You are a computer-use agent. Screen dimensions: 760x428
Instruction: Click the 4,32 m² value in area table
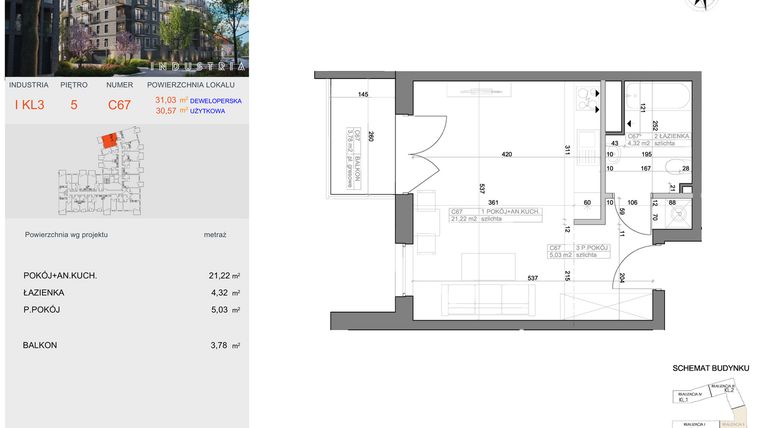(x=225, y=293)
